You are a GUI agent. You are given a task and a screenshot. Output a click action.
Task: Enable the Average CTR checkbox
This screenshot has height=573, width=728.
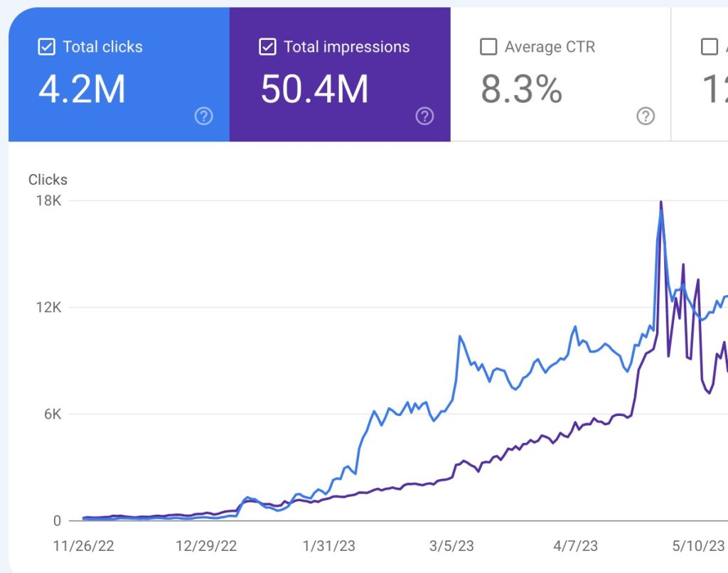(x=488, y=47)
